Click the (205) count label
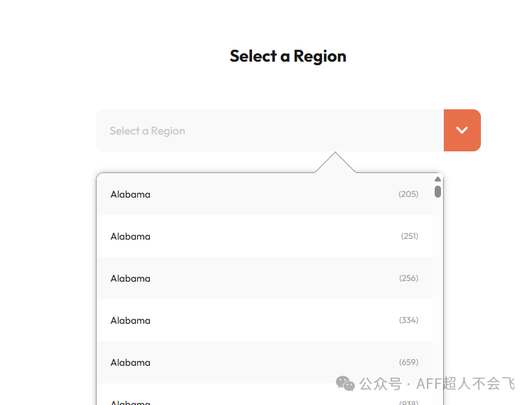This screenshot has height=405, width=532. coord(408,194)
